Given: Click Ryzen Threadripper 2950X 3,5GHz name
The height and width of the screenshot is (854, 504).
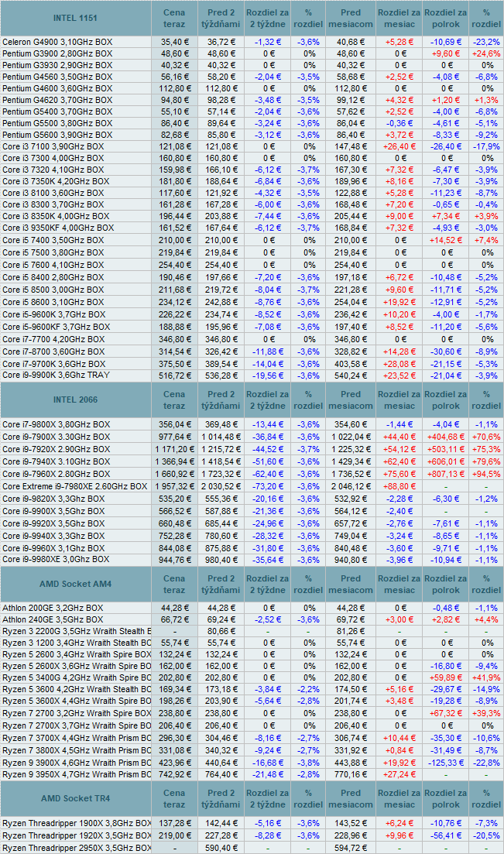Looking at the screenshot, I should [77, 848].
